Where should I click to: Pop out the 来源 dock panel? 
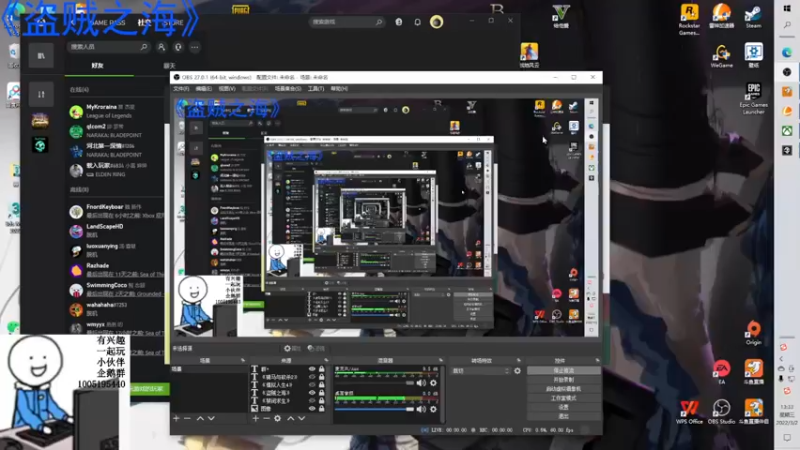pyautogui.click(x=327, y=360)
